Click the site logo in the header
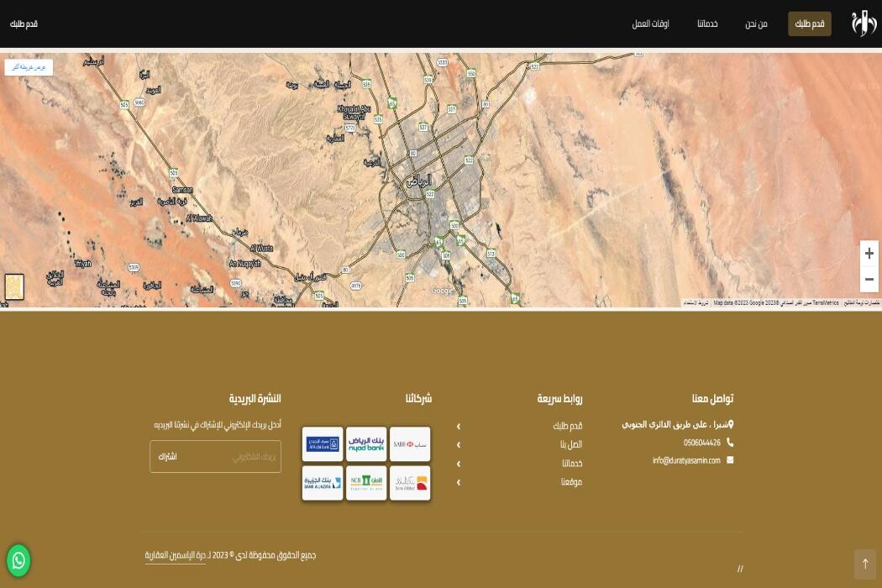This screenshot has width=882, height=588. tap(864, 24)
